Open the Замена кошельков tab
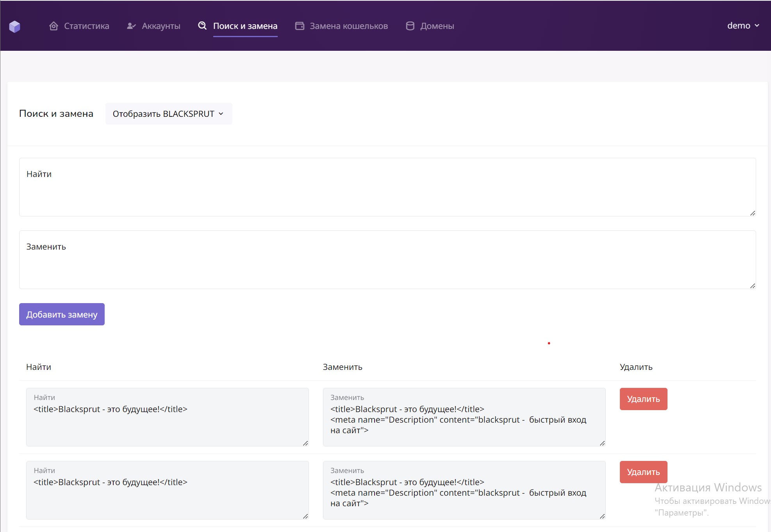 (348, 26)
